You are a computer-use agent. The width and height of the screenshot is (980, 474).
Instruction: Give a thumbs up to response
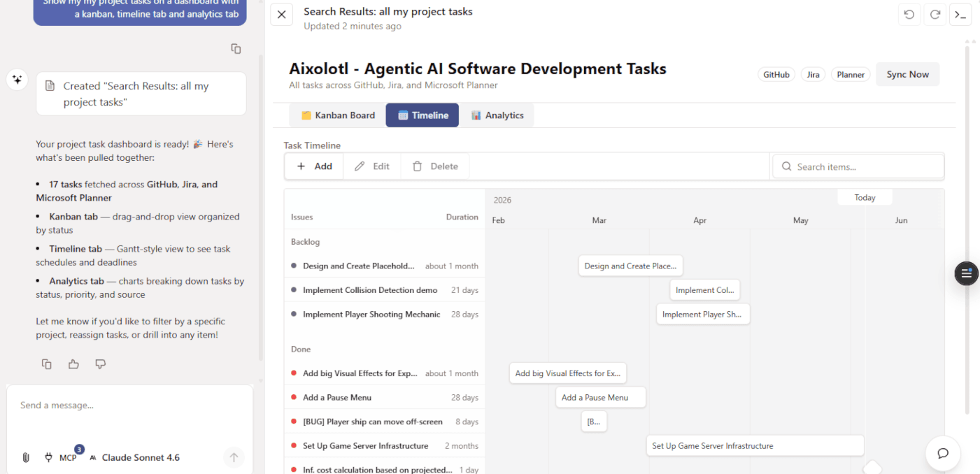point(73,364)
